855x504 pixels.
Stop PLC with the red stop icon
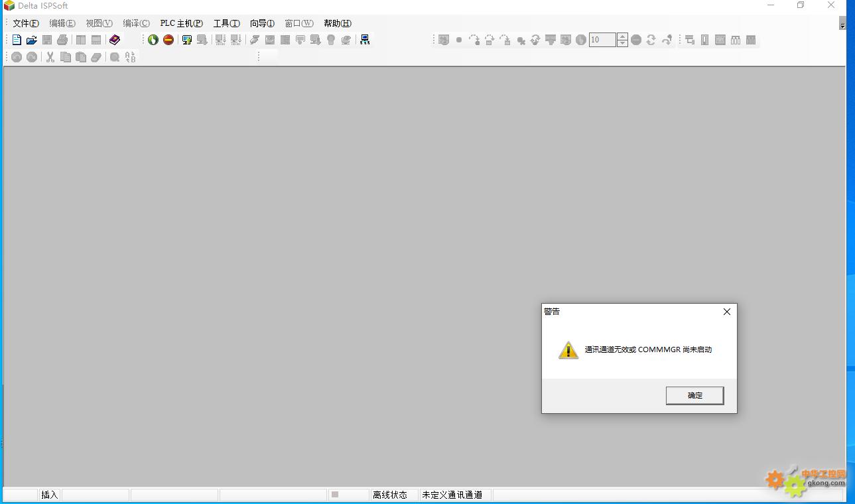[168, 40]
